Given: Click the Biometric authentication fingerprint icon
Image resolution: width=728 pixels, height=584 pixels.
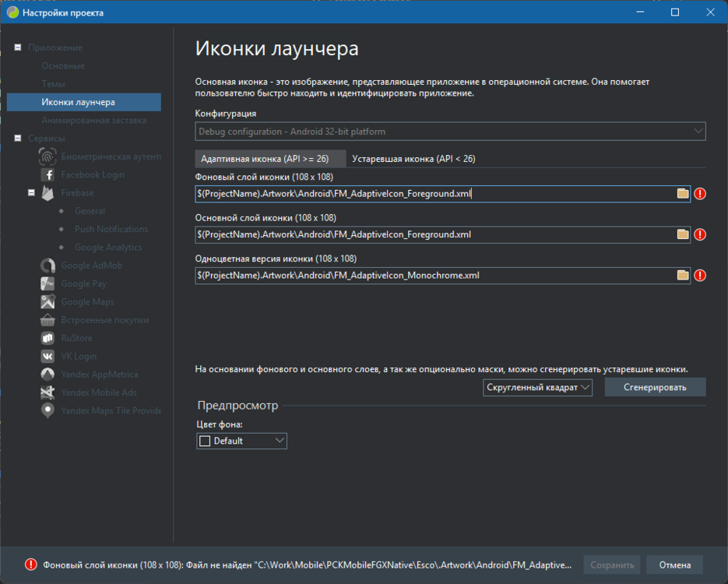Looking at the screenshot, I should coord(47,157).
